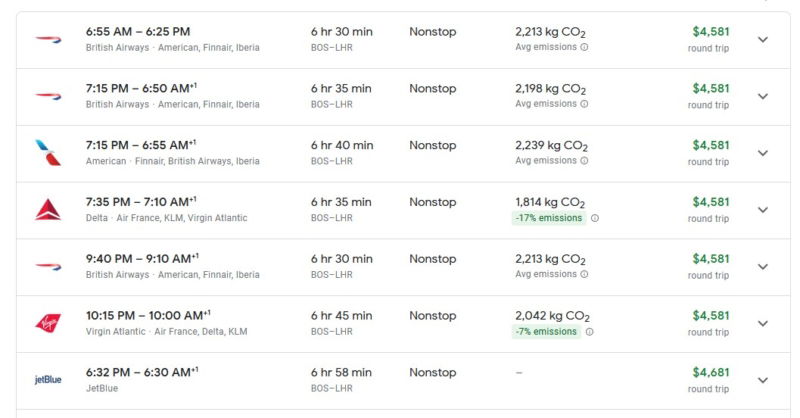This screenshot has height=418, width=800.
Task: Expand the American 7:15 PM flight
Action: pos(763,153)
